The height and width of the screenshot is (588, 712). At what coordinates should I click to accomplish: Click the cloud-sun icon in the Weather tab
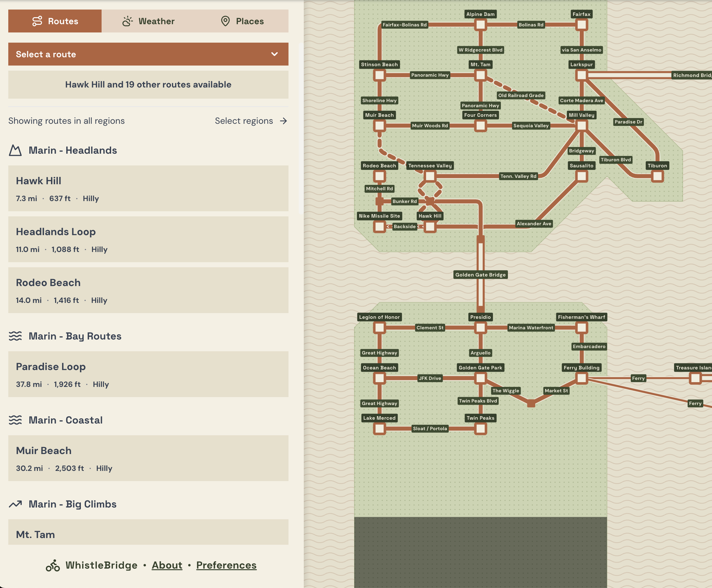click(127, 21)
